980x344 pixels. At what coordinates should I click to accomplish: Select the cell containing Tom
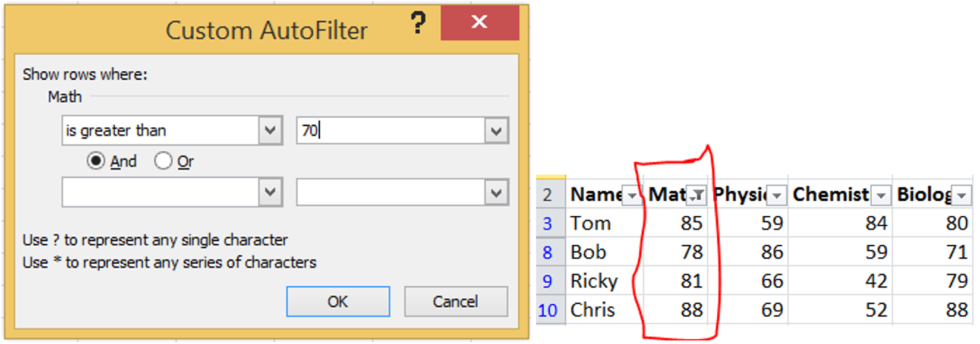(603, 223)
